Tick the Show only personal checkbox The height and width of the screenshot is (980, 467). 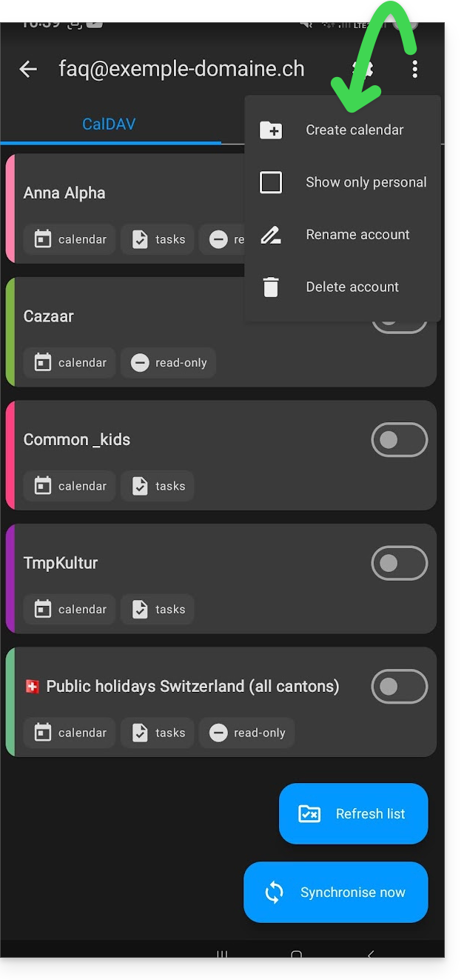[x=271, y=182]
